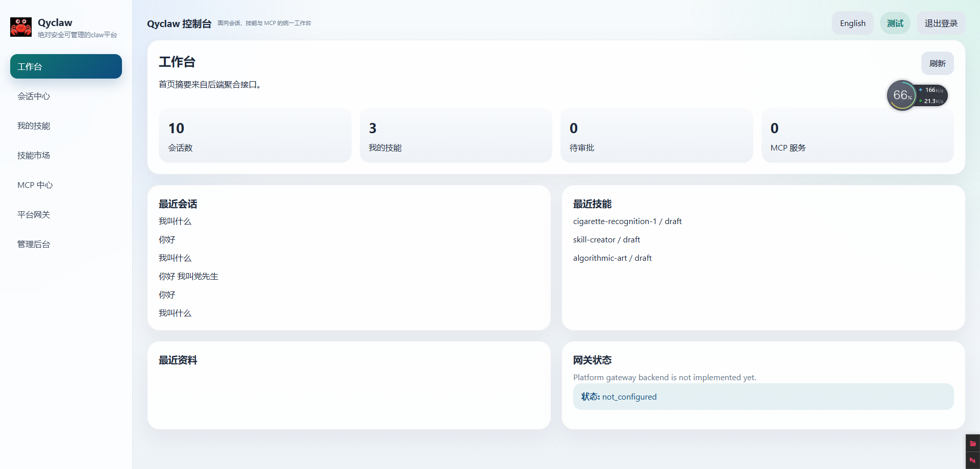Open the 工作台 sidebar item
This screenshot has height=469, width=980.
(x=66, y=66)
